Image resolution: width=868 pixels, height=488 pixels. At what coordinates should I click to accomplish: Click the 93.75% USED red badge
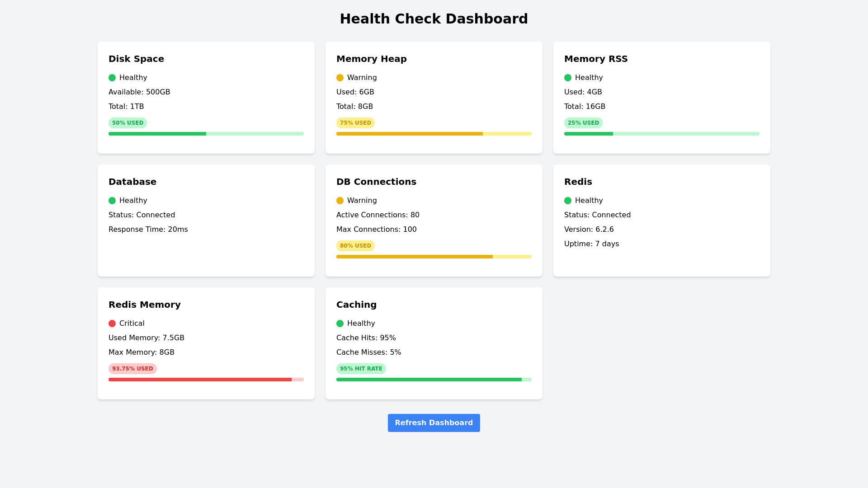pos(132,369)
